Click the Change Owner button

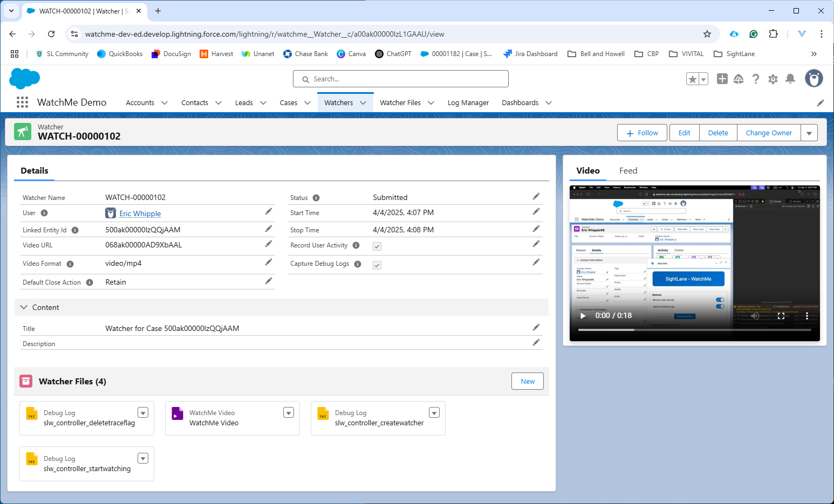click(x=769, y=133)
